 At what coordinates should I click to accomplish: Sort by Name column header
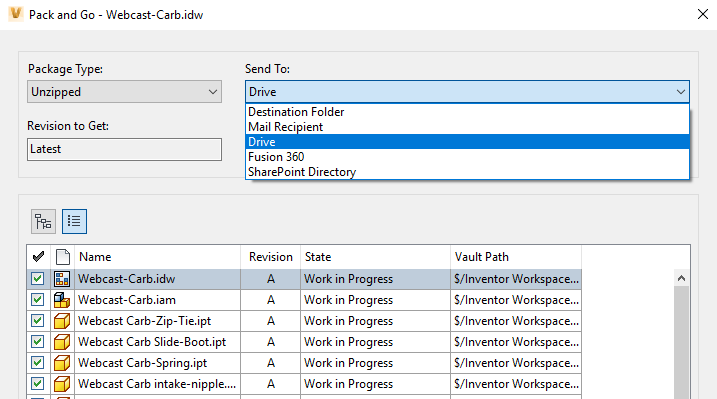[158, 257]
